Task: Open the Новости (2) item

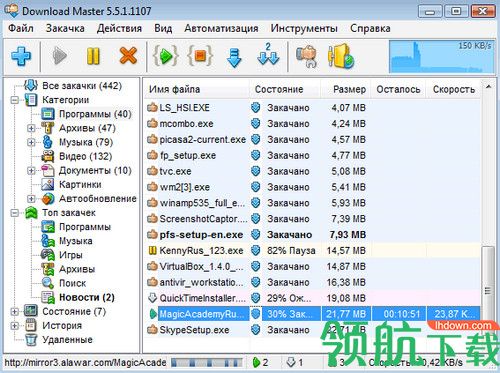Action: tap(87, 297)
